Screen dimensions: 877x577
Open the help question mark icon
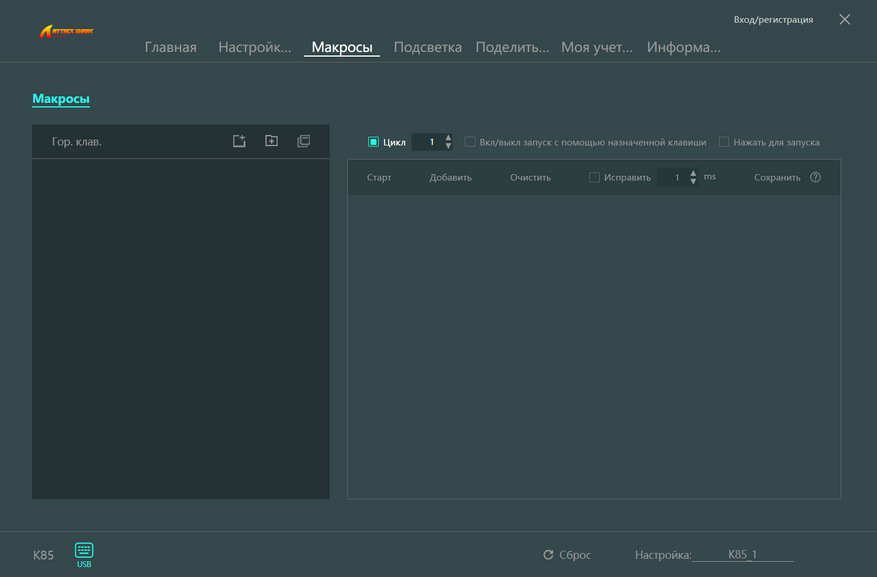[x=815, y=177]
